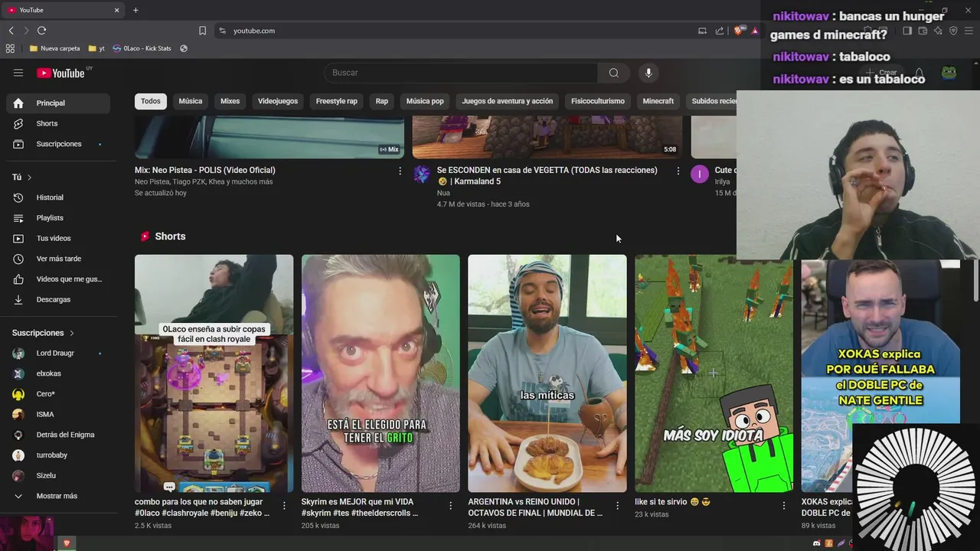
Task: Select Juegos de aventura y acción chip
Action: 507,101
